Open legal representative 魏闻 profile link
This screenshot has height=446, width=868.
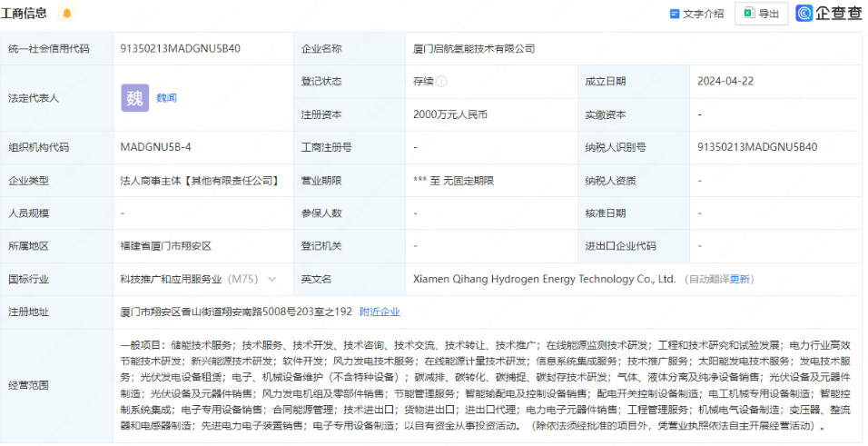[x=166, y=97]
